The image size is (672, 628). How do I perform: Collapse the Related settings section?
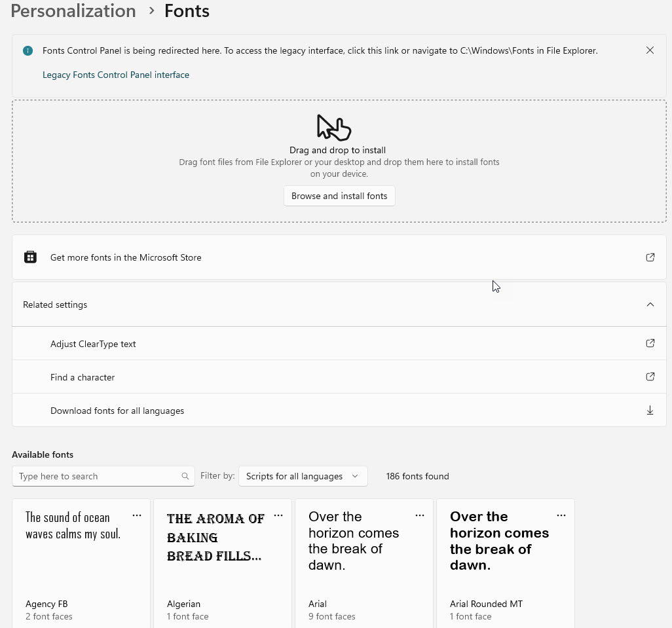tap(650, 305)
